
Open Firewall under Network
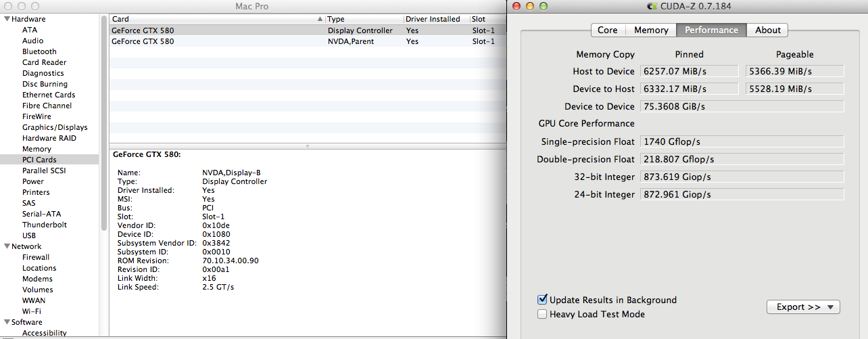(36, 257)
